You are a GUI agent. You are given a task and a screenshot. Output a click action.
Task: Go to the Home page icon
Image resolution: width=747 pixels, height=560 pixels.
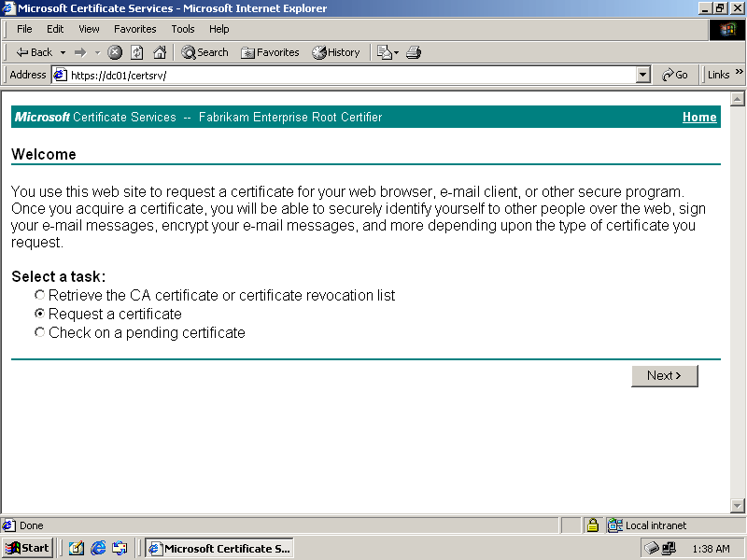tap(160, 52)
